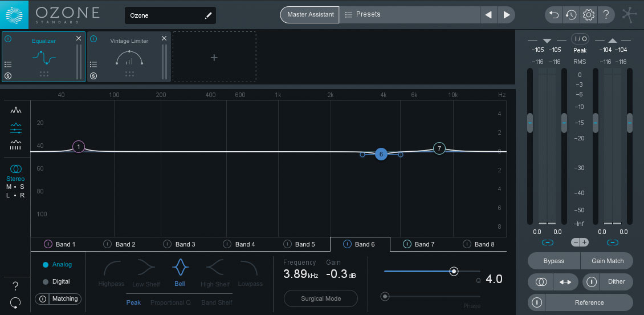Screen dimensions: 644x315
Task: Toggle power on the Equalizer module
Action: pyautogui.click(x=8, y=39)
